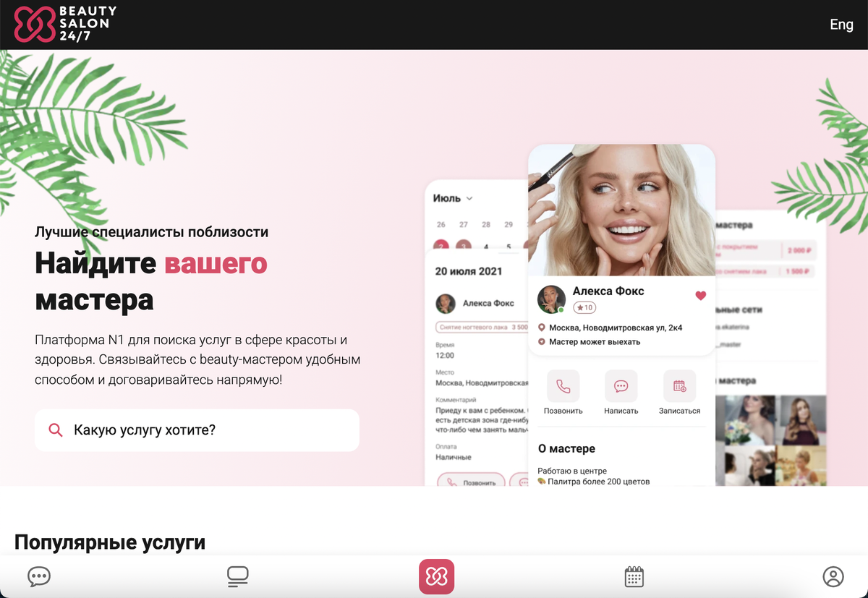Tap the pink Beauty Salon logo in bottom navigation
The image size is (868, 598).
[x=437, y=576]
